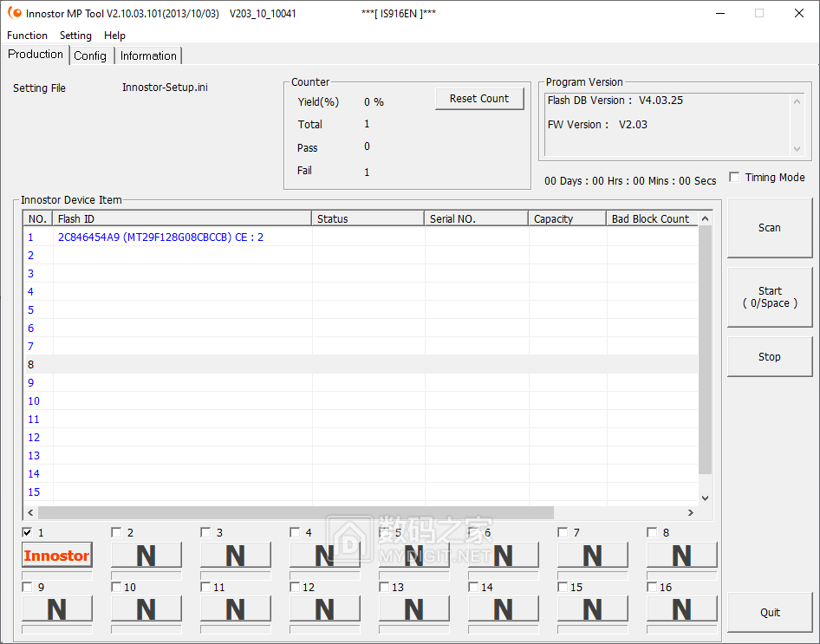The height and width of the screenshot is (644, 820).
Task: Click the Scan button
Action: (770, 228)
